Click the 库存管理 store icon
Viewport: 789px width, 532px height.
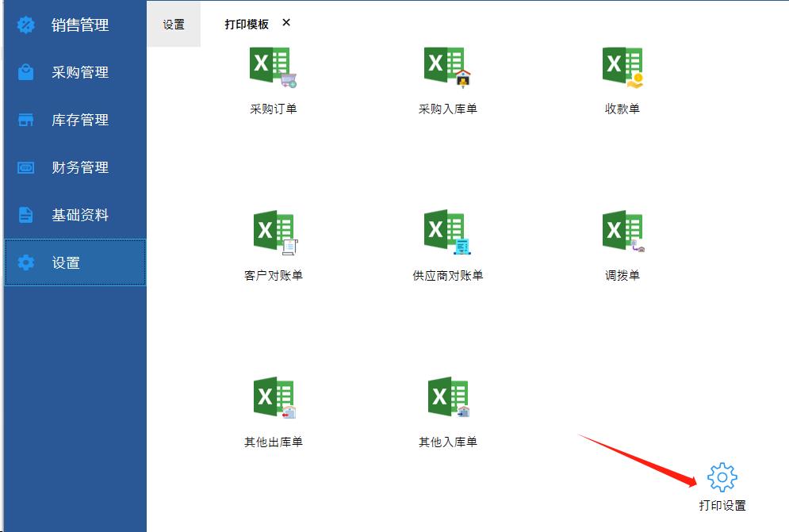click(x=25, y=120)
